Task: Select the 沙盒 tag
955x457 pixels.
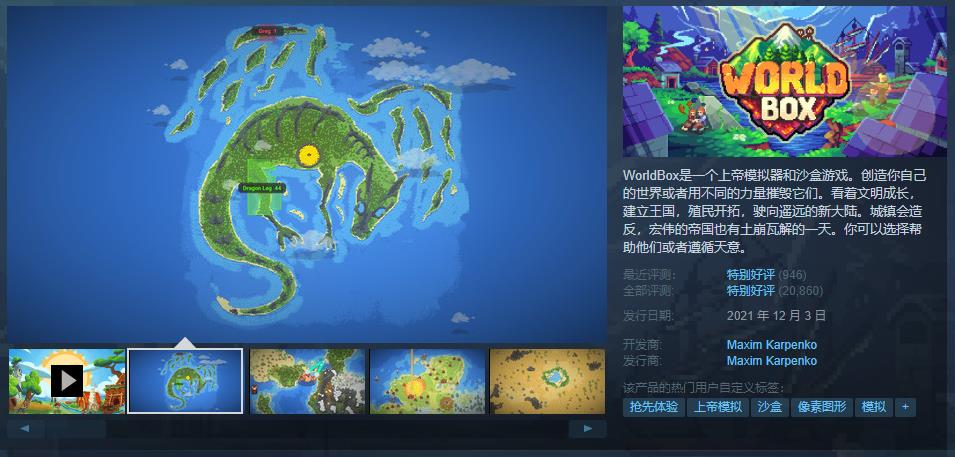Action: pyautogui.click(x=770, y=407)
